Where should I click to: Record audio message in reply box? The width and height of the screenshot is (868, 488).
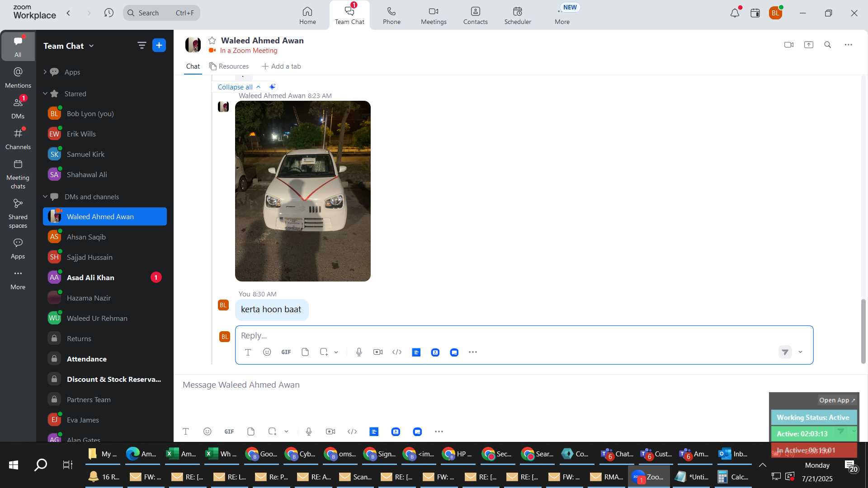[359, 352]
